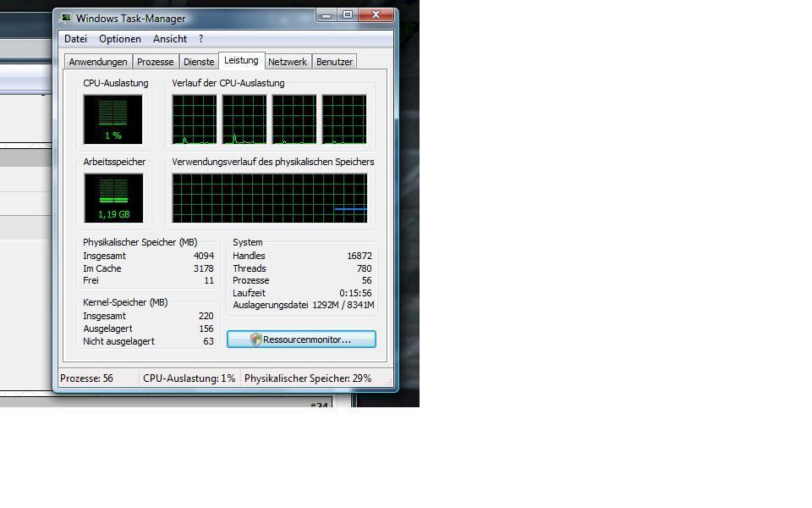Click status bar entry Prozesse: 56
The image size is (812, 508).
tap(86, 378)
